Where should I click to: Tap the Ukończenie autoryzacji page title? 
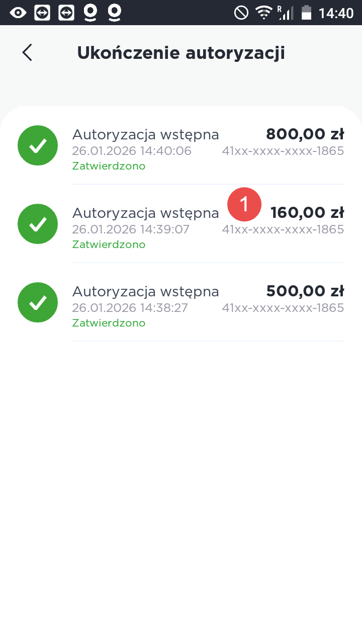[x=181, y=52]
